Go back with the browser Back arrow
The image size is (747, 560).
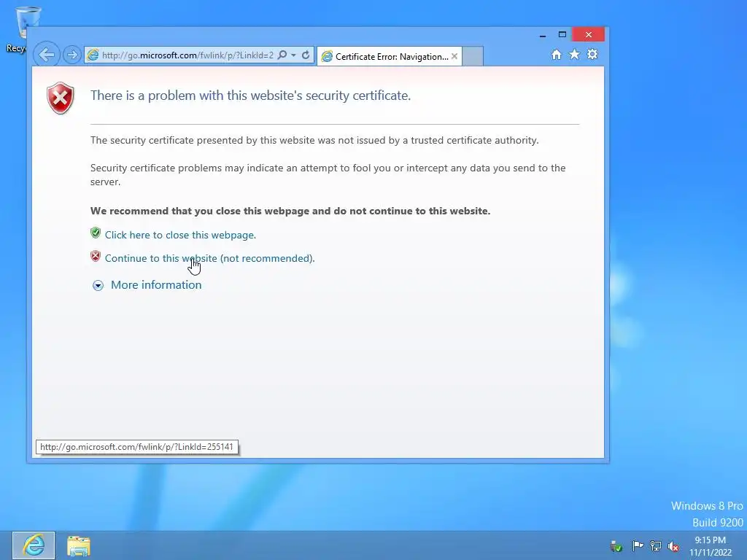pos(46,55)
